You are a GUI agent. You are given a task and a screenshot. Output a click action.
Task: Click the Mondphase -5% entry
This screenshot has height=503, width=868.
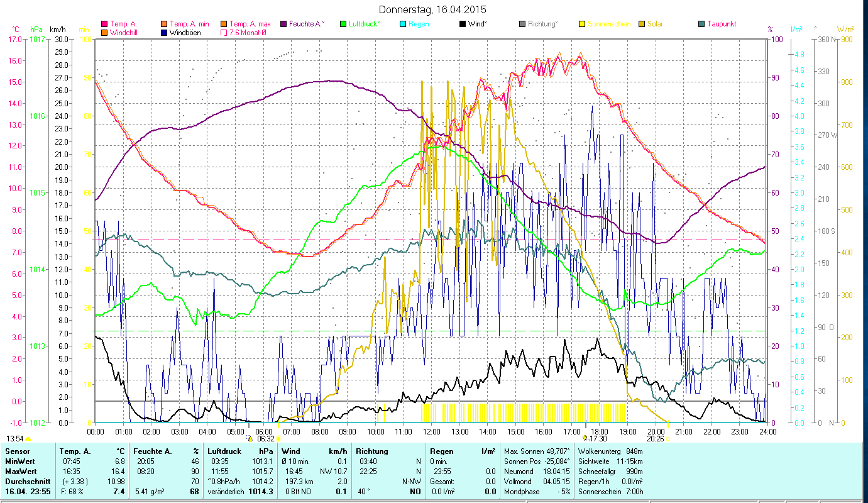537,492
